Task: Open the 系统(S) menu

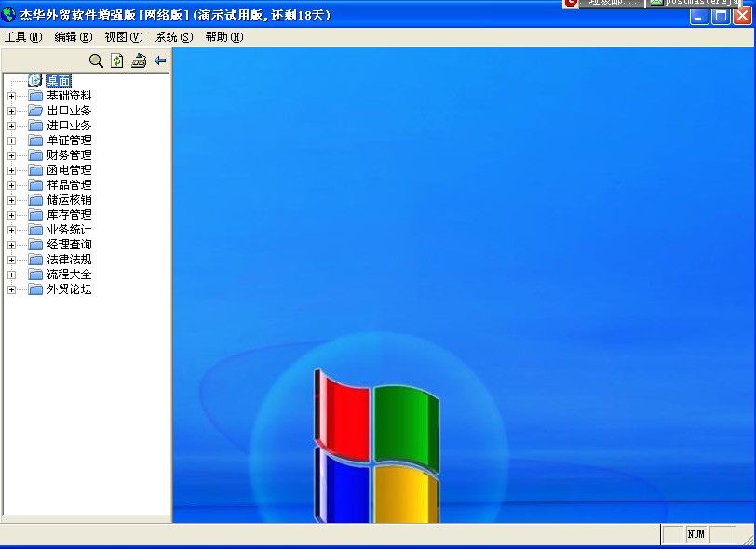Action: (x=174, y=37)
